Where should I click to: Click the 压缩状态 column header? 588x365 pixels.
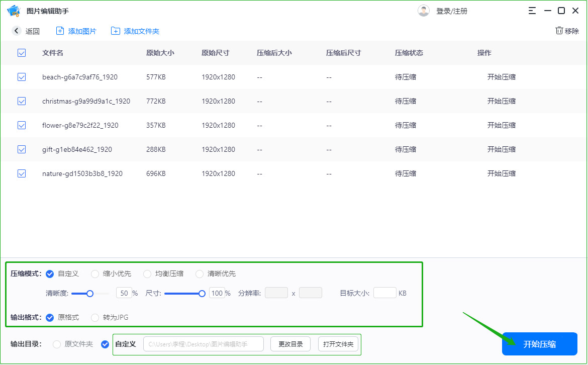point(409,53)
